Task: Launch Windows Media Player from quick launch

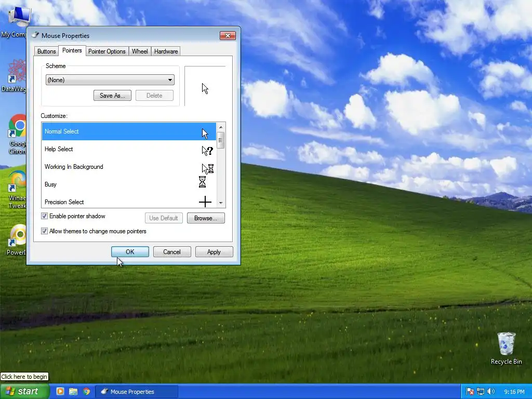Action: 60,392
